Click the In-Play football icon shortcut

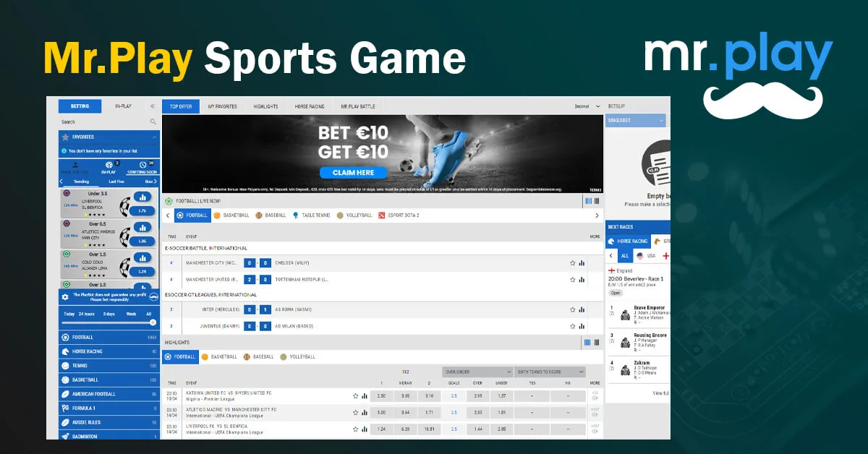click(x=108, y=166)
